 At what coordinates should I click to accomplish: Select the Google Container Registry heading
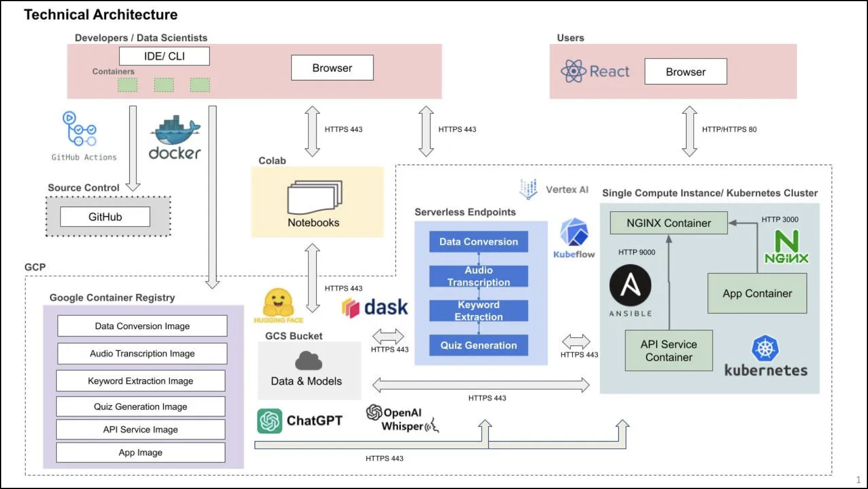pos(112,298)
